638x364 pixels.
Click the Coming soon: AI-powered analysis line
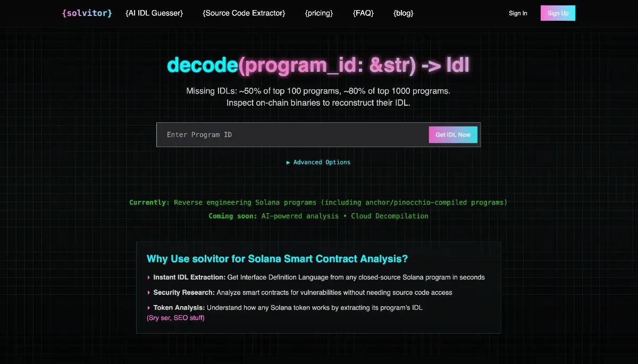click(318, 216)
